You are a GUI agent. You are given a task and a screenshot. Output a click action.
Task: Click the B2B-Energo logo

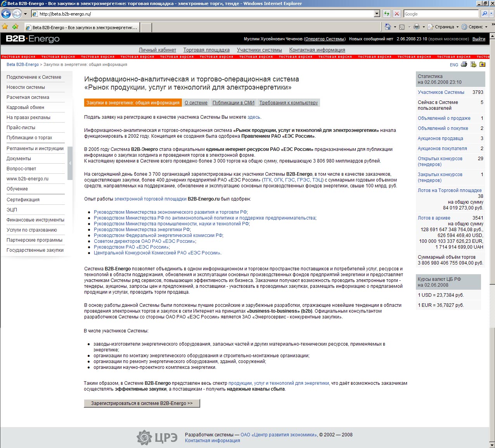pos(33,39)
